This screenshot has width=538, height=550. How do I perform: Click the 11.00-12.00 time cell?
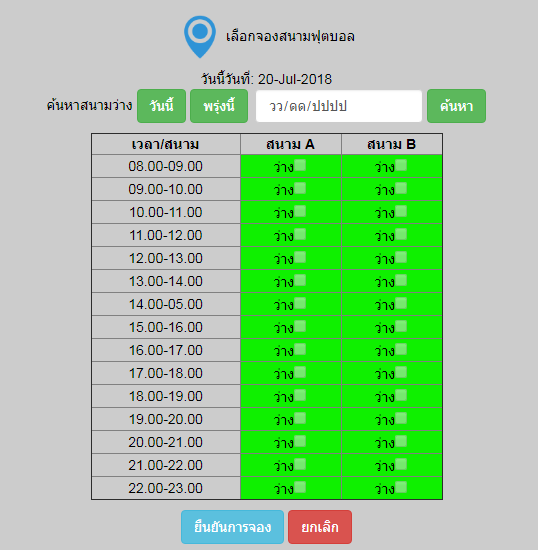(166, 235)
